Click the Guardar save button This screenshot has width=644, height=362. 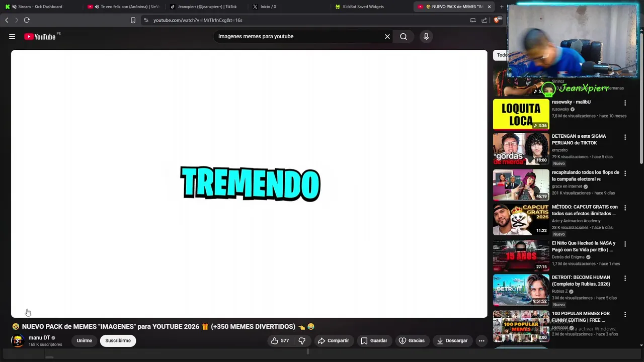pyautogui.click(x=374, y=340)
